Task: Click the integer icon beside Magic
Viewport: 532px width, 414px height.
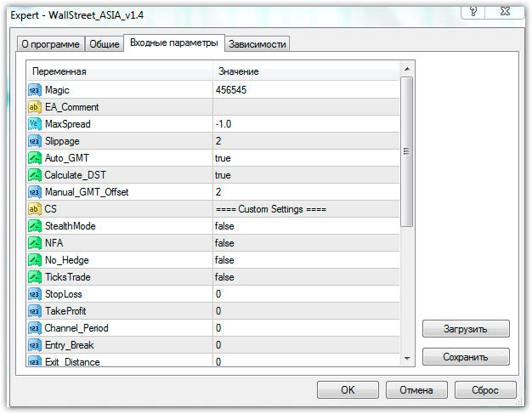Action: (x=35, y=90)
